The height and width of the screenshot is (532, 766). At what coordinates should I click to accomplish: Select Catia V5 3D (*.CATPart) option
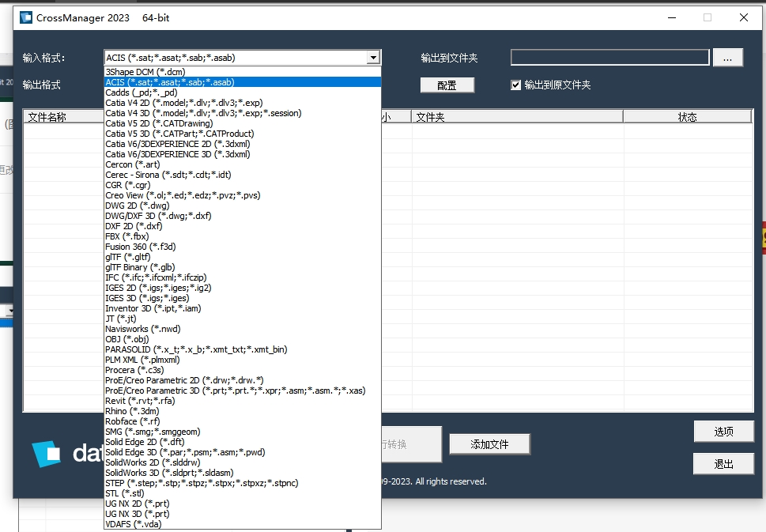(x=243, y=134)
